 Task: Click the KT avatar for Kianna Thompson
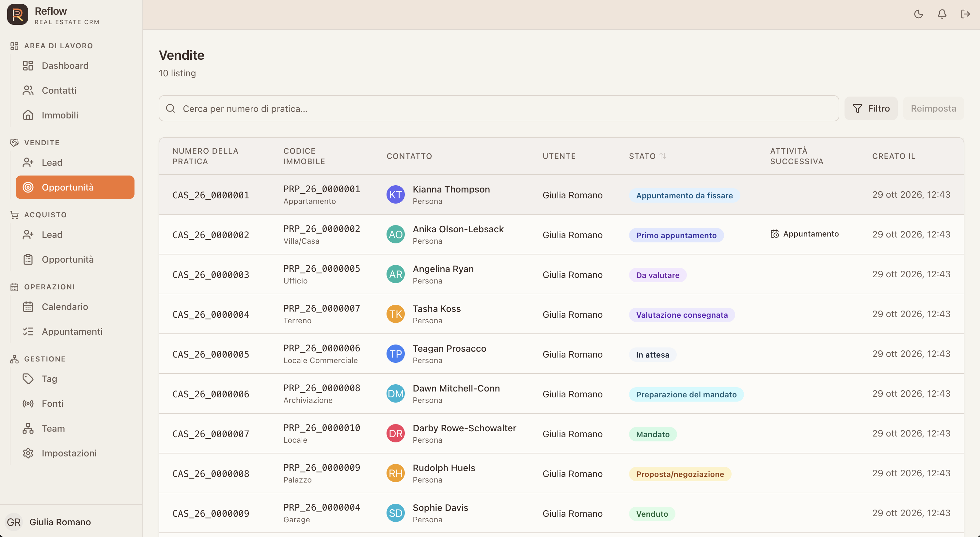pos(395,195)
